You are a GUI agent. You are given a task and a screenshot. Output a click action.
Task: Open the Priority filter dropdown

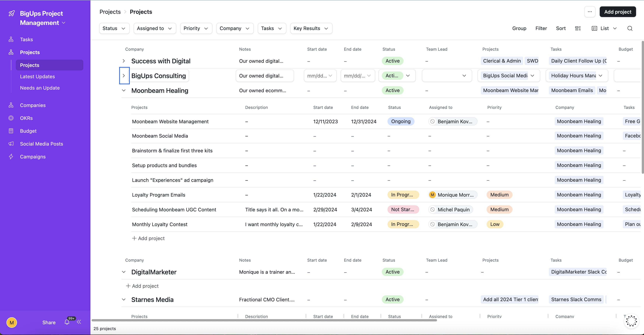coord(196,29)
